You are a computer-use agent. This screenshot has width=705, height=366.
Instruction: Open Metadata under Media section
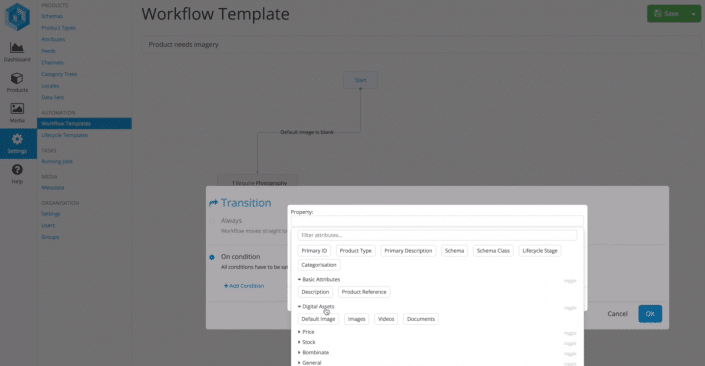(53, 188)
